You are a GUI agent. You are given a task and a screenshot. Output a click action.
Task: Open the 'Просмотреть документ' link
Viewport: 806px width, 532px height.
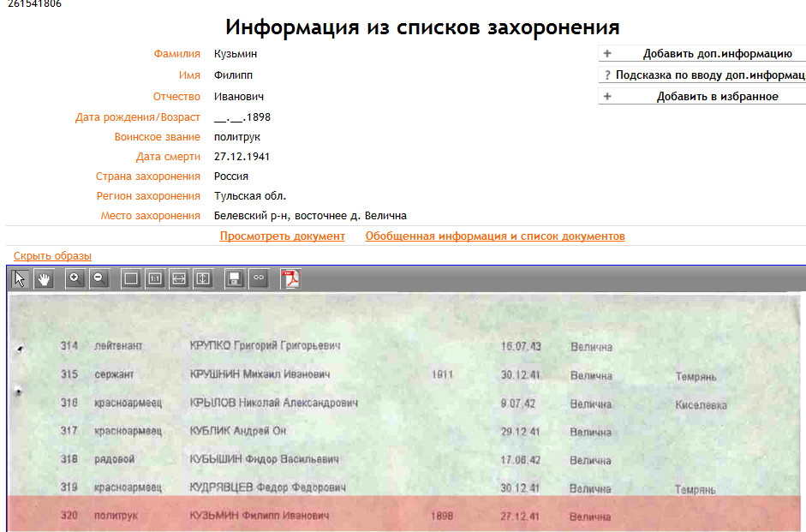pos(282,236)
